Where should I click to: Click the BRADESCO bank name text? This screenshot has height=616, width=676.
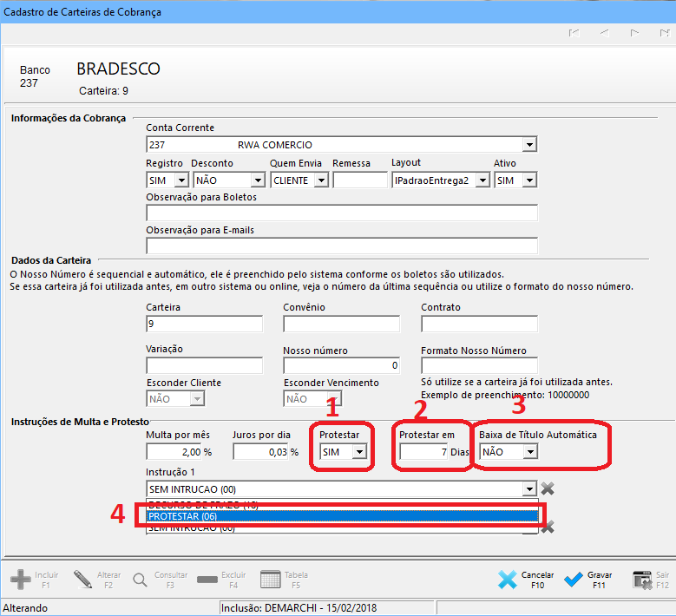click(x=119, y=69)
